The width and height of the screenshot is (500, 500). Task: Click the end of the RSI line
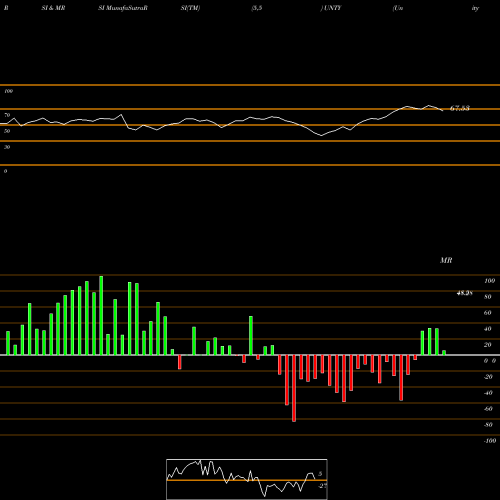[443, 110]
